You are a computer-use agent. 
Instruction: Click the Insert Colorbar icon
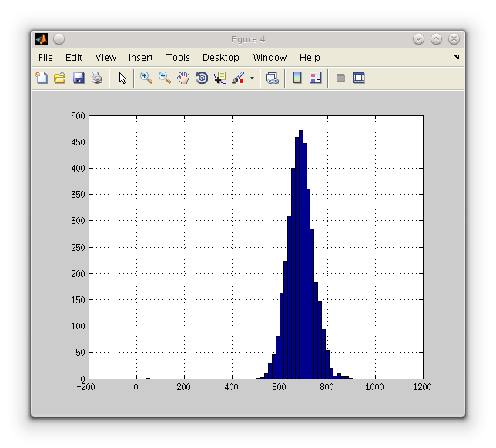(x=297, y=78)
